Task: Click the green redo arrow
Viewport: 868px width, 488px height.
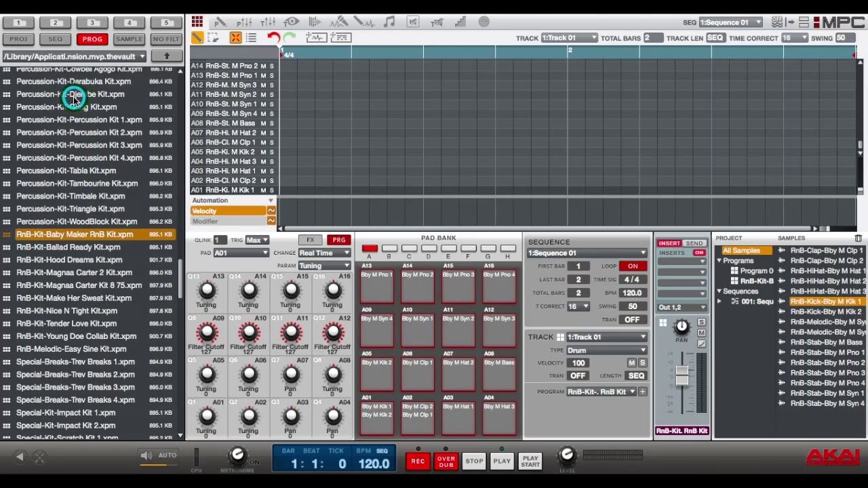Action: point(290,38)
